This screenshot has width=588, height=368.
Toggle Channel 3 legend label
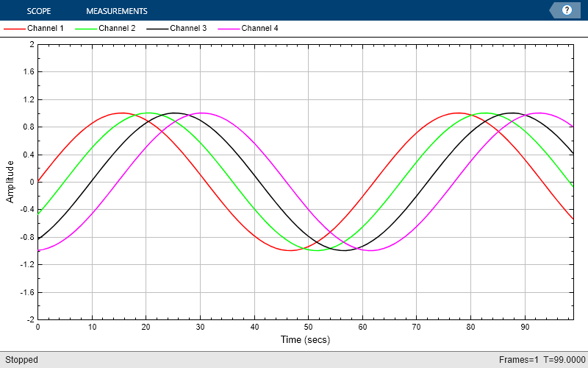[188, 28]
